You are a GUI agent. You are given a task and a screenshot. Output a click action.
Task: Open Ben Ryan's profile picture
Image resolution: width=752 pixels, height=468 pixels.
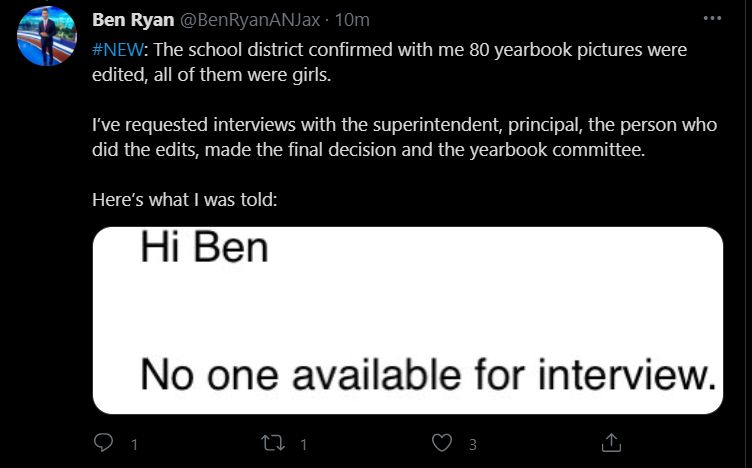pyautogui.click(x=47, y=36)
